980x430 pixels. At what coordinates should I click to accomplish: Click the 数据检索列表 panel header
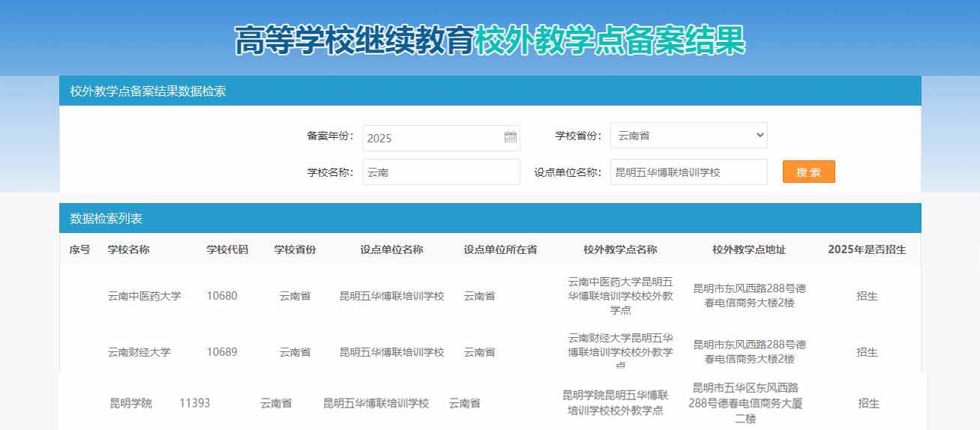(106, 219)
